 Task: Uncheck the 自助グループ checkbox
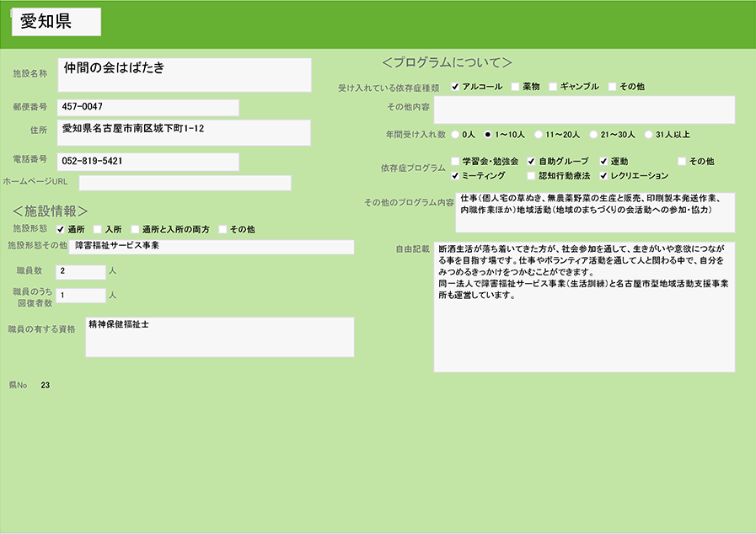[x=531, y=161]
